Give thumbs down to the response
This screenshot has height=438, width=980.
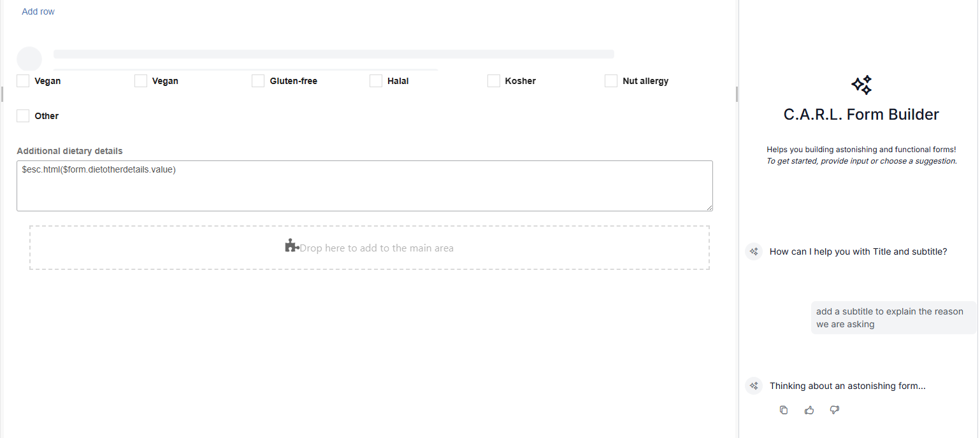[x=835, y=410]
